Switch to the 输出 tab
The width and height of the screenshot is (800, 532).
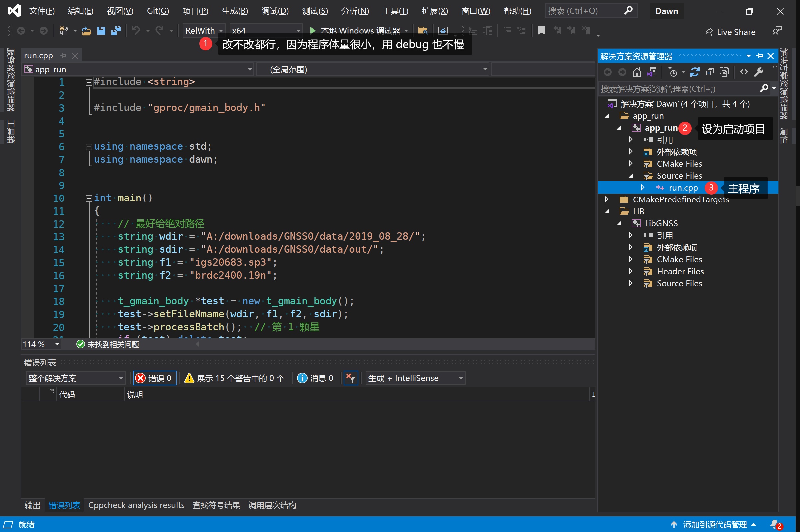[x=32, y=505]
